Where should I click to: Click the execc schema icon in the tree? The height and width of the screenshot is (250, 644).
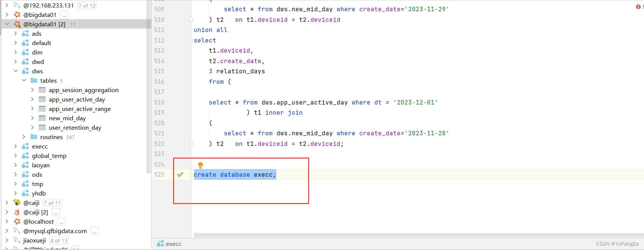(x=25, y=146)
